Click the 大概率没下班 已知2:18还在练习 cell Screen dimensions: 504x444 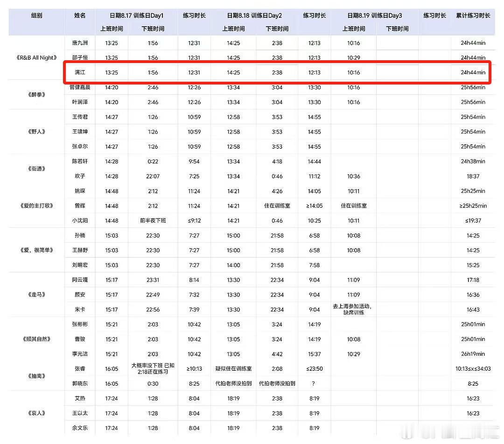pyautogui.click(x=153, y=368)
